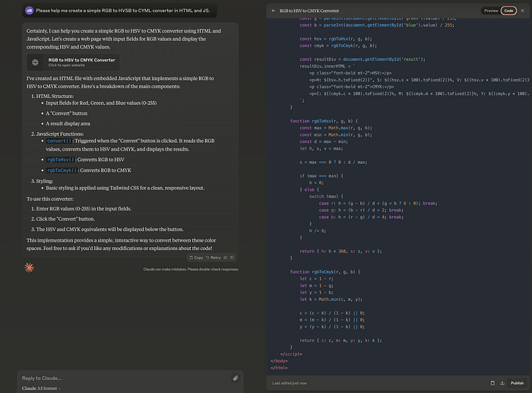Click the Claude starburst logo

pos(29,268)
